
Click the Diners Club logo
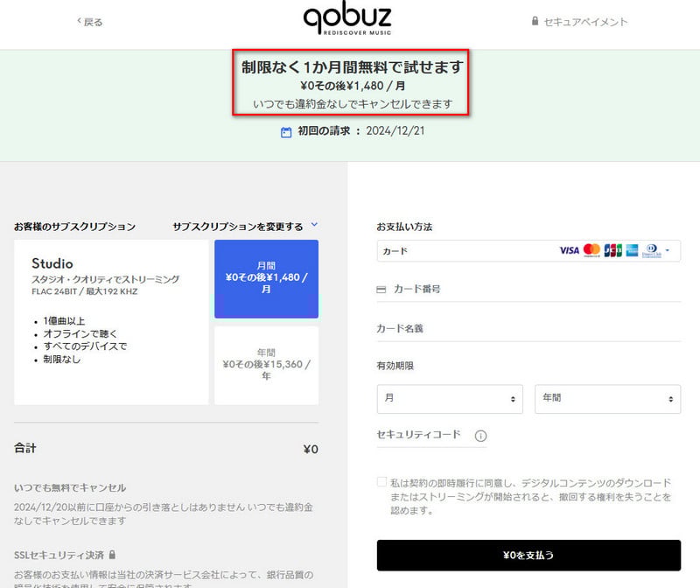[652, 250]
